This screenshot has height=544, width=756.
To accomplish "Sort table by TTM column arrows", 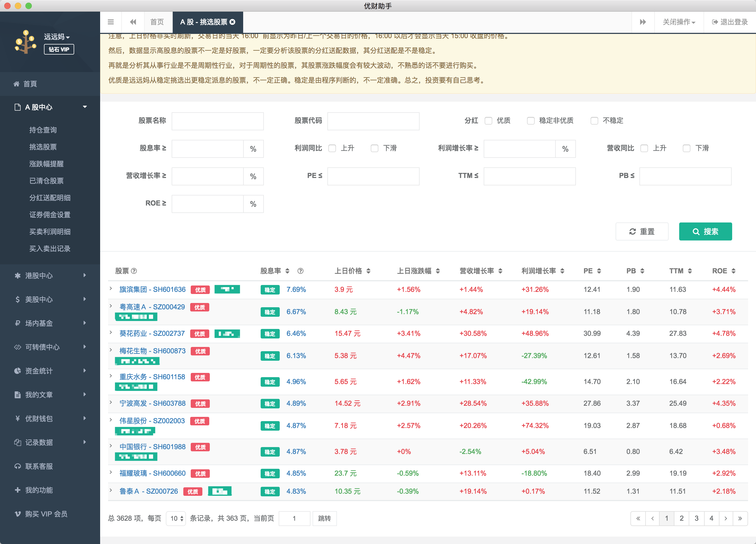I will [690, 271].
